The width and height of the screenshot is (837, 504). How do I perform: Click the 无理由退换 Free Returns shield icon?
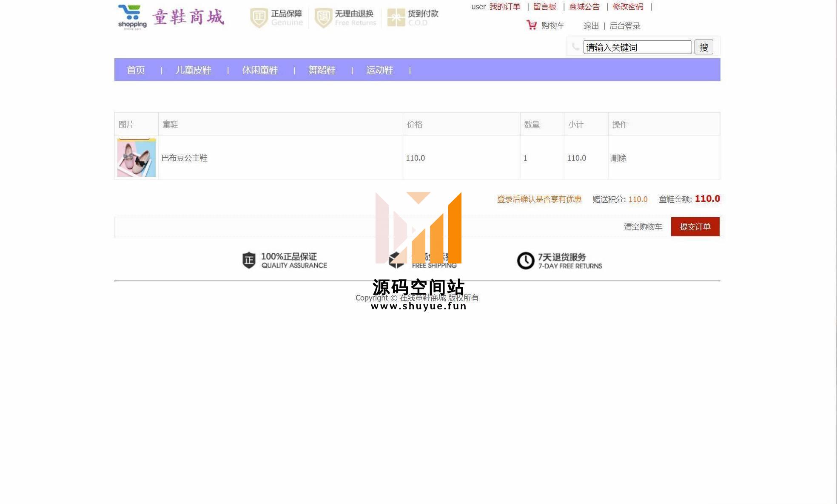click(x=323, y=18)
